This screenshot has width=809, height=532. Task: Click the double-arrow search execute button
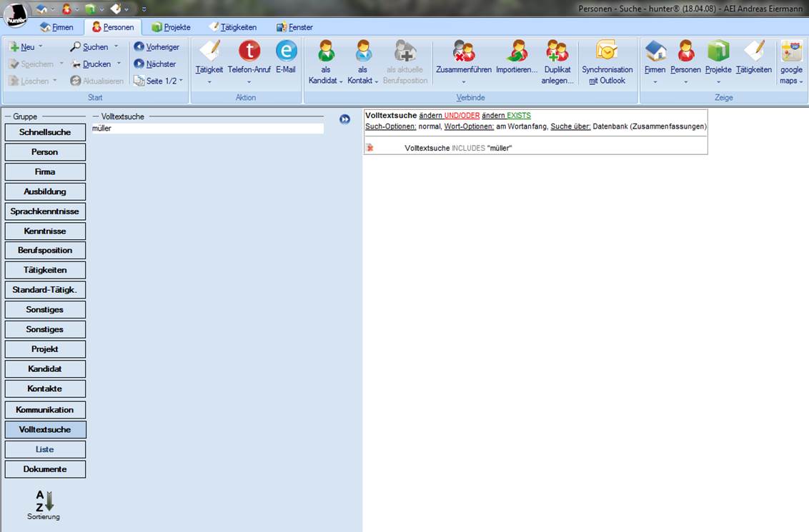click(344, 119)
